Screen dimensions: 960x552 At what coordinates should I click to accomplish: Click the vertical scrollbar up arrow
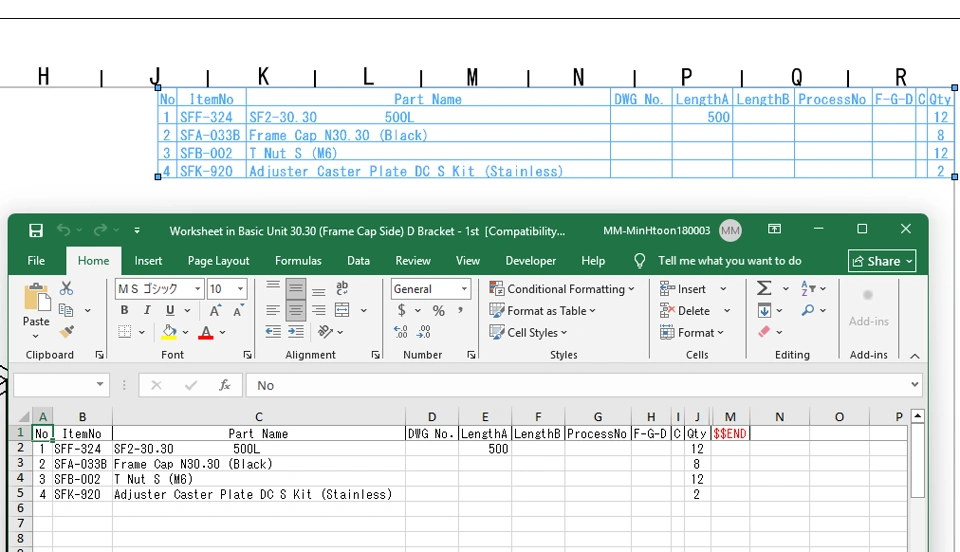point(918,416)
